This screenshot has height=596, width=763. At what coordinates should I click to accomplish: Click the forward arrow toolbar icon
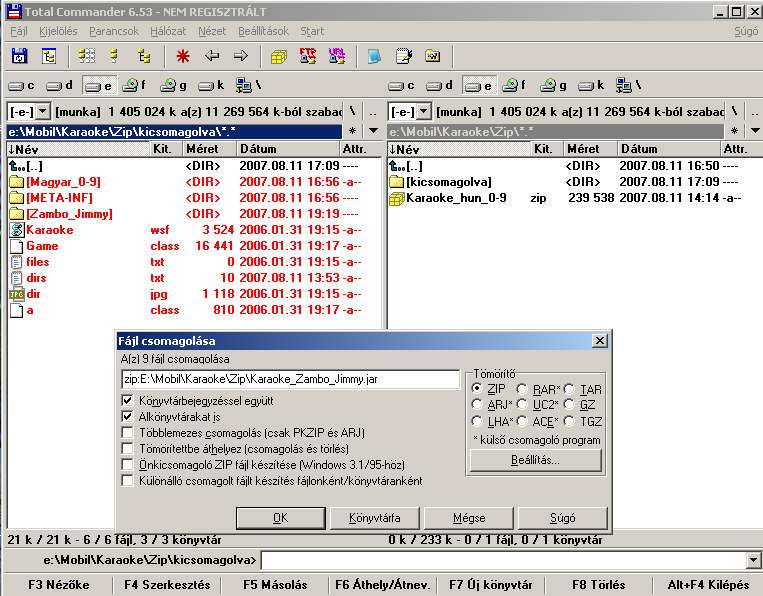point(241,56)
